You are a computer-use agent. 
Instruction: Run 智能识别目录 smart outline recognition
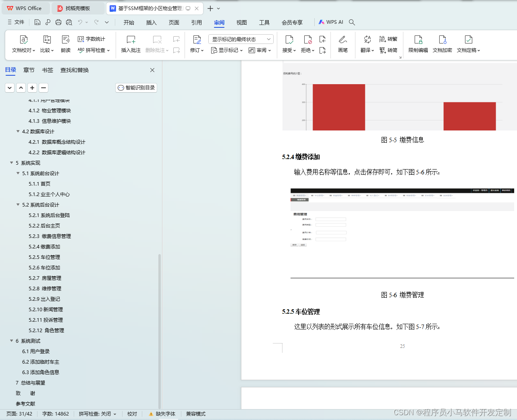pos(136,87)
